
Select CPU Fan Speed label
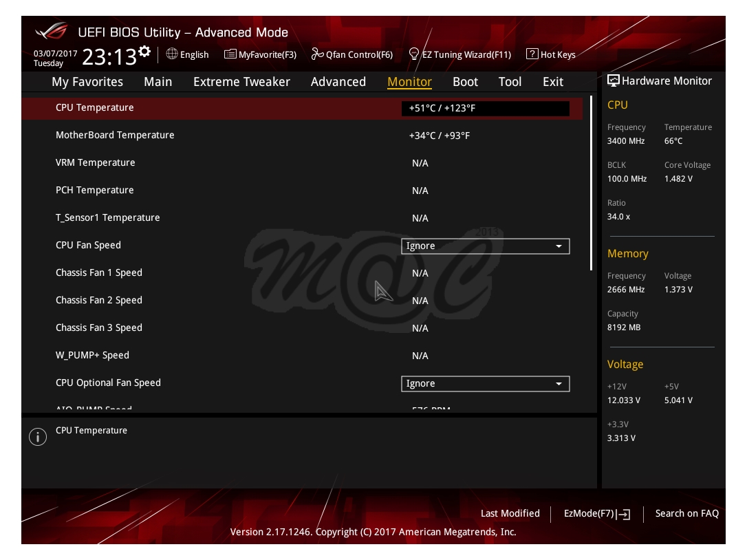tap(88, 245)
